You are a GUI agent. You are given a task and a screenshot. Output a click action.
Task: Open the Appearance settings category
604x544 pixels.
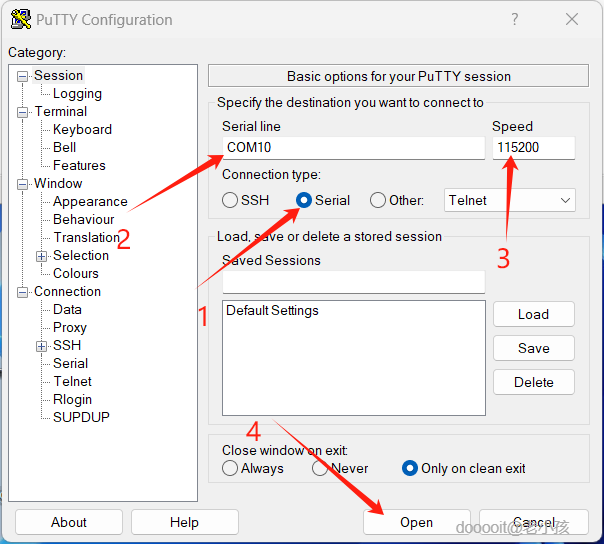(x=90, y=201)
